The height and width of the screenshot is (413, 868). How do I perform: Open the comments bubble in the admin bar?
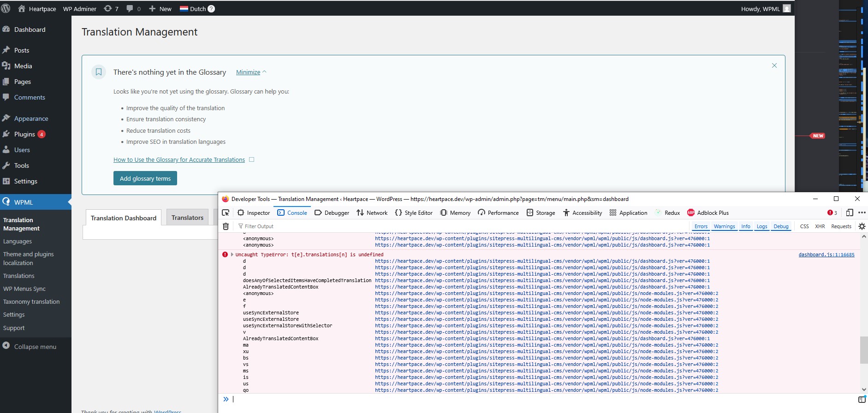[x=133, y=9]
